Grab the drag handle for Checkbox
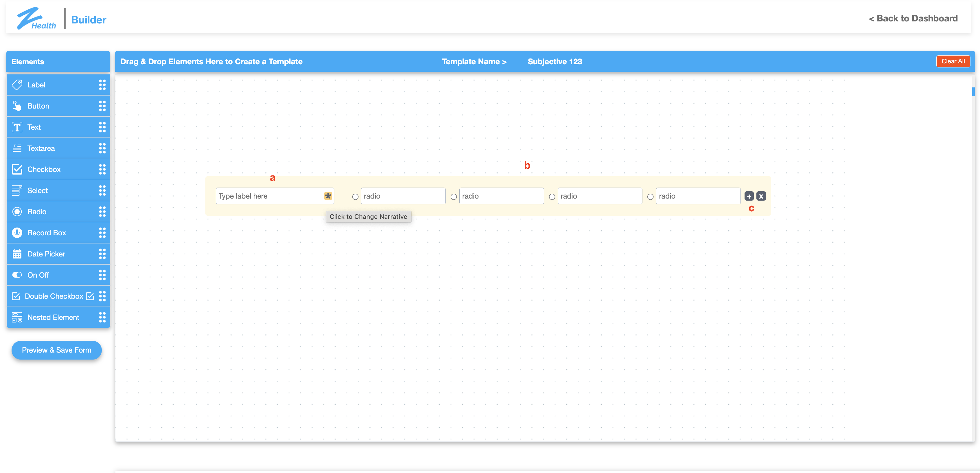Viewport: 980px width, 473px height. click(x=102, y=169)
